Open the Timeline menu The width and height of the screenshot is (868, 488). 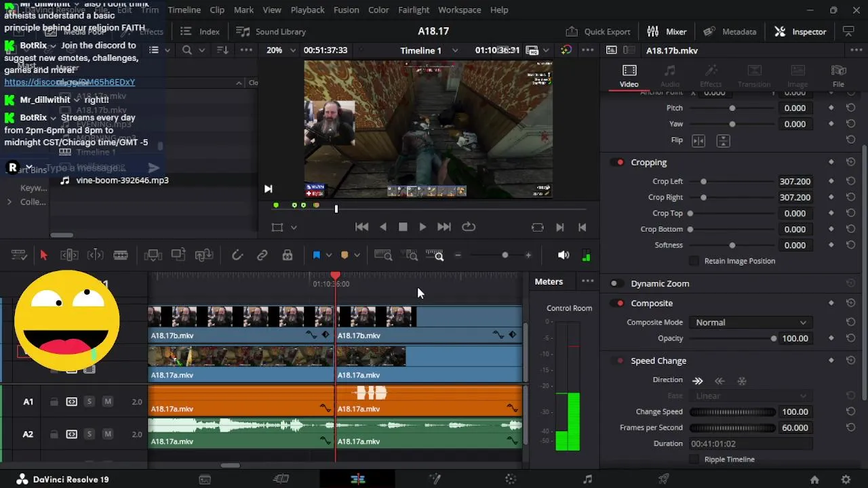[x=184, y=10]
